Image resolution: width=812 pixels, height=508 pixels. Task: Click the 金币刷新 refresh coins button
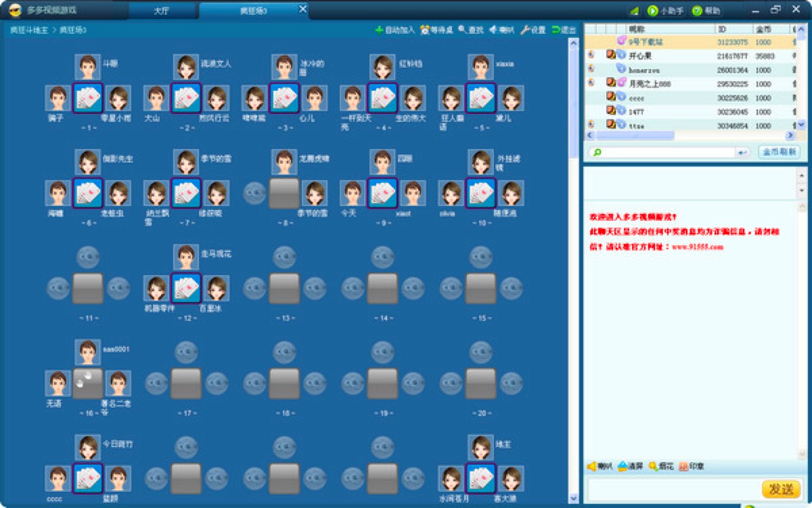pyautogui.click(x=778, y=152)
